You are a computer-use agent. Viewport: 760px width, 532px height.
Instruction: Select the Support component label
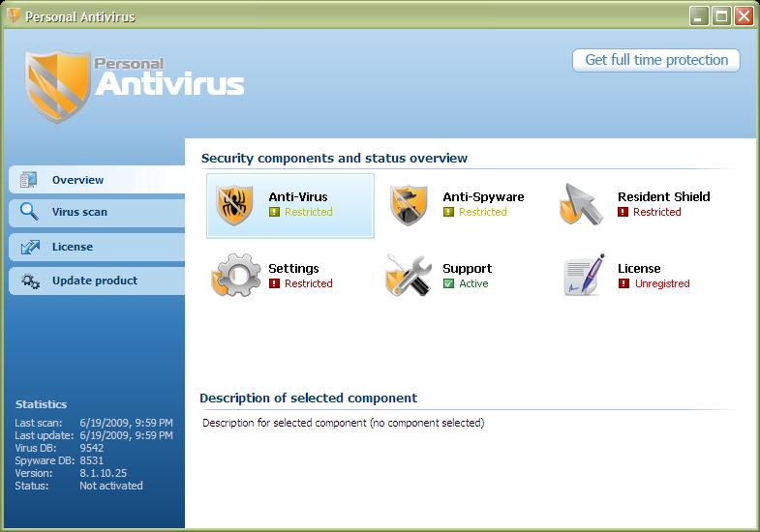pos(468,269)
